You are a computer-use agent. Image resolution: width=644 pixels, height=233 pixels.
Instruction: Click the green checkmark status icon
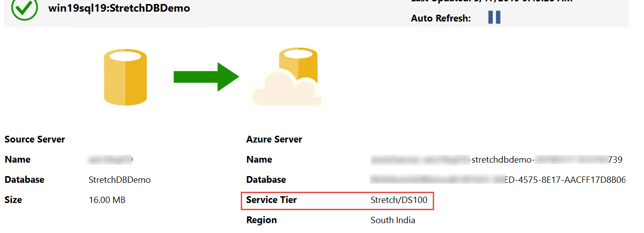click(x=24, y=8)
